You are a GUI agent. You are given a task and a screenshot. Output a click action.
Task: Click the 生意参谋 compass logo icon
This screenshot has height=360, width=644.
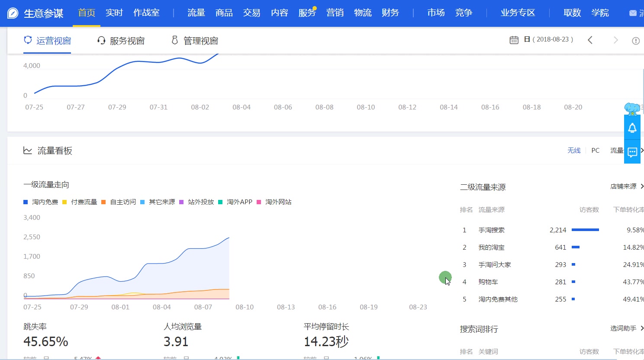[x=13, y=13]
